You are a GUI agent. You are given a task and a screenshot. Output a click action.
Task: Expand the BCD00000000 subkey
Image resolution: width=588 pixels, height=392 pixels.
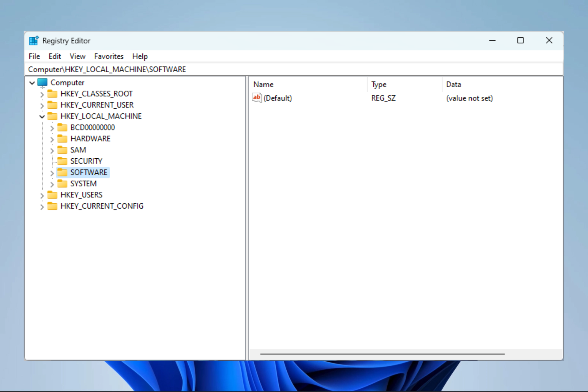[x=52, y=128]
